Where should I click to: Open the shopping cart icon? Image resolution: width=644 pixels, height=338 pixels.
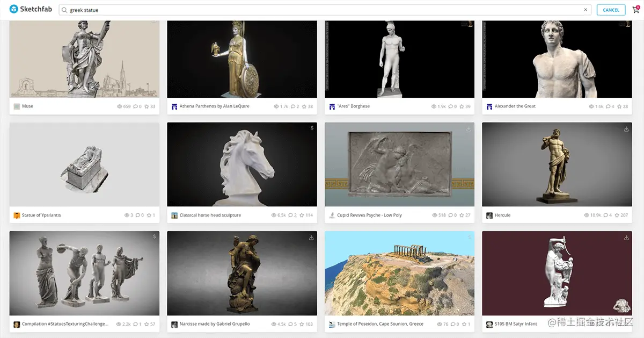[635, 9]
